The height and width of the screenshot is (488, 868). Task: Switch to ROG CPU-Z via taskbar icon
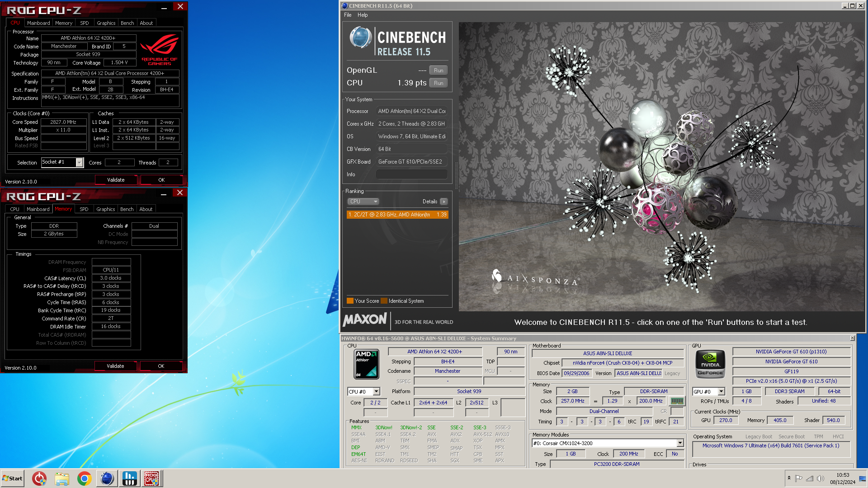[x=151, y=479]
